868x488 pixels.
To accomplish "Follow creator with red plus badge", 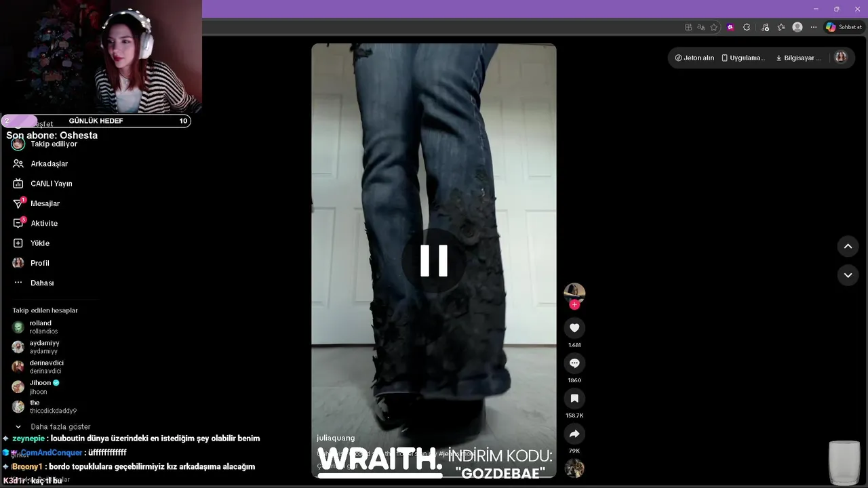I will [x=574, y=305].
